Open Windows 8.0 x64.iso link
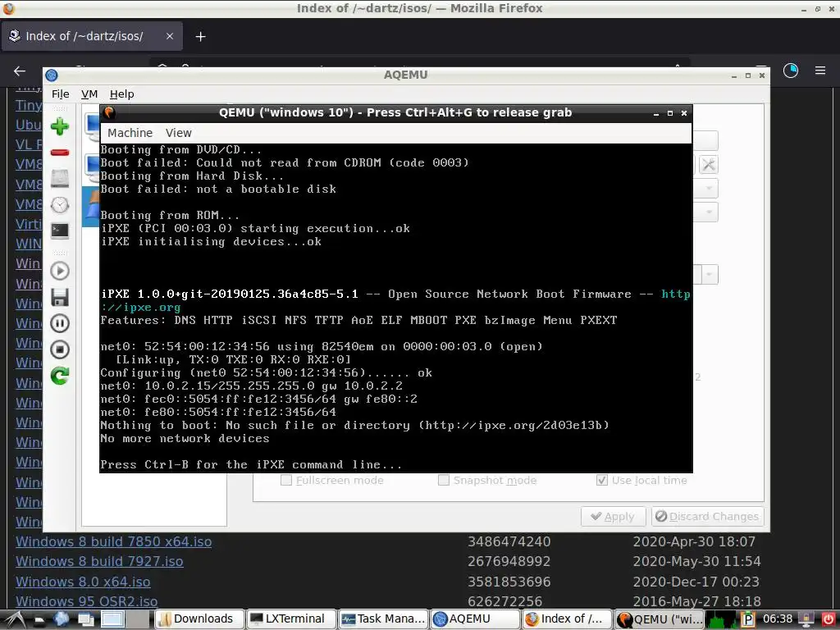Image resolution: width=840 pixels, height=630 pixels. point(83,582)
